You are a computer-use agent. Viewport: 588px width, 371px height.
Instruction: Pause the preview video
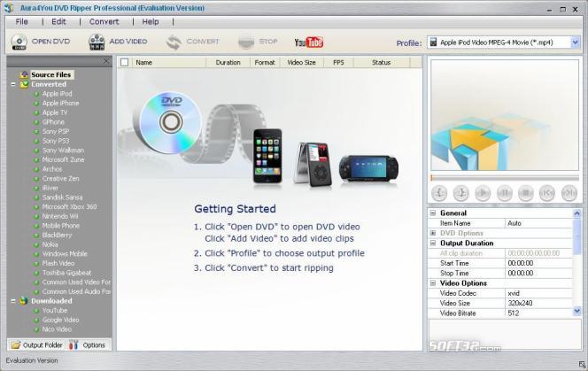[x=505, y=193]
